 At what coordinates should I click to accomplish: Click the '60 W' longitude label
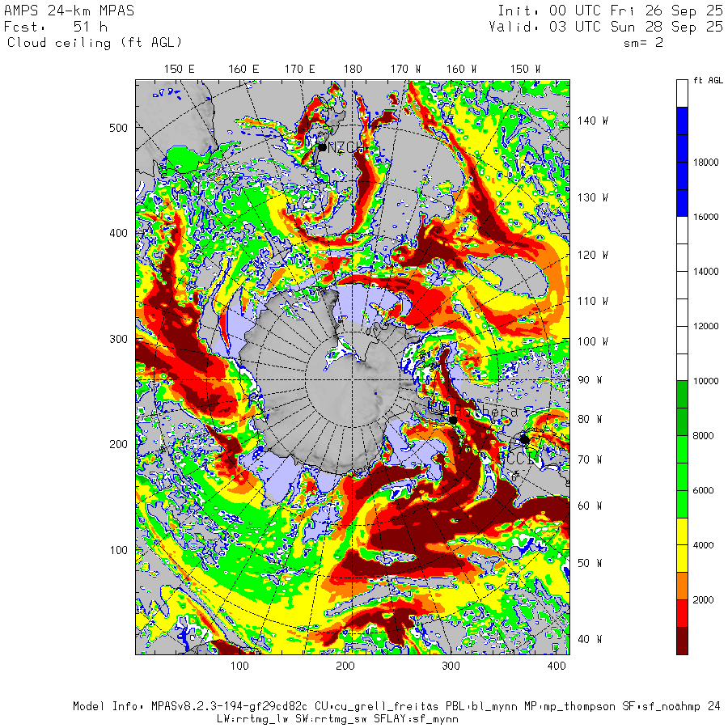pyautogui.click(x=590, y=506)
